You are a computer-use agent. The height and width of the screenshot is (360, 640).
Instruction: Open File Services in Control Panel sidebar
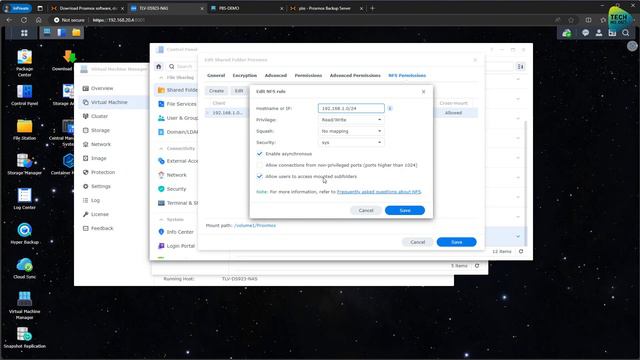tap(177, 104)
